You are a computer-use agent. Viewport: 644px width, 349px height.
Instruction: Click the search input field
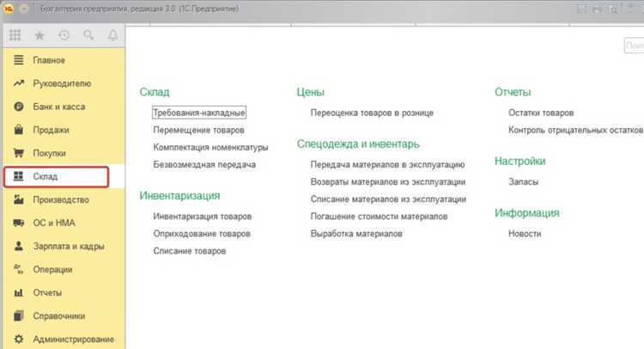click(634, 46)
